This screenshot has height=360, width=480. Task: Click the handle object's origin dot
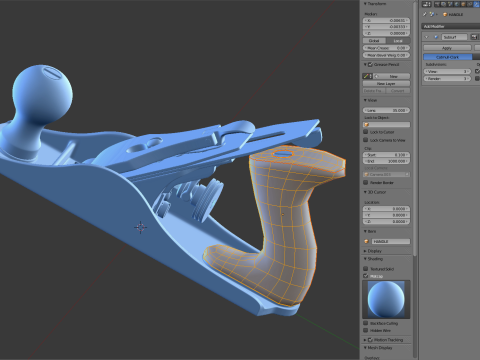(283, 215)
